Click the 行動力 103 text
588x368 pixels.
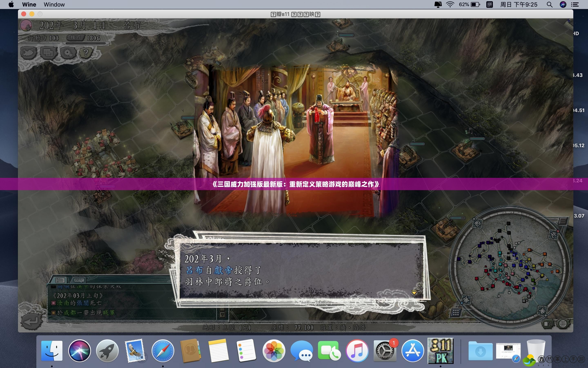click(x=43, y=38)
